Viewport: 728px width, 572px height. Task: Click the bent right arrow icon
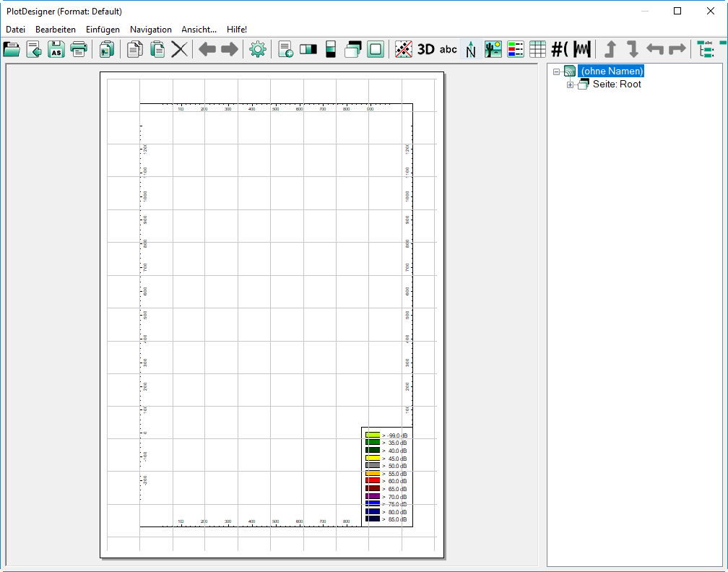[x=677, y=49]
